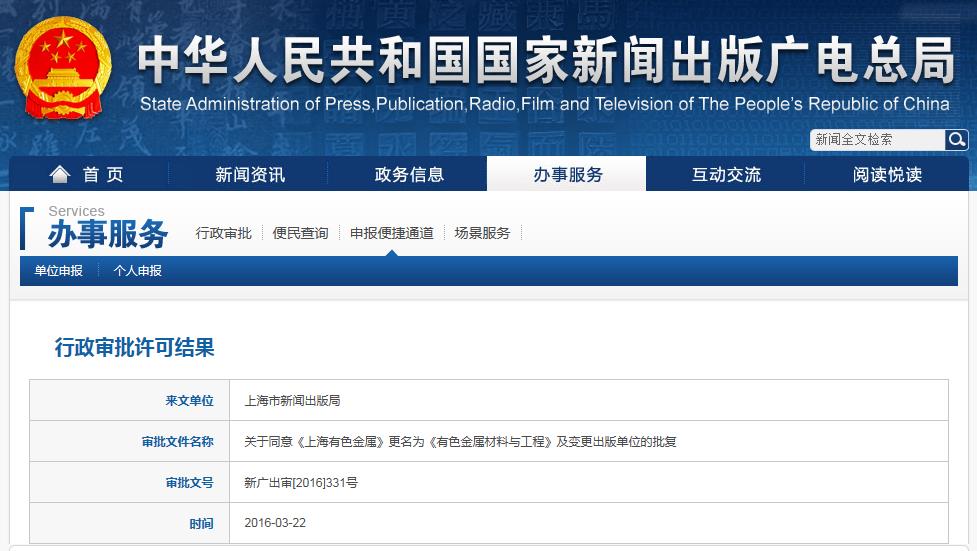977x551 pixels.
Task: Click the 行政审批许可结果 heading
Action: pyautogui.click(x=135, y=347)
